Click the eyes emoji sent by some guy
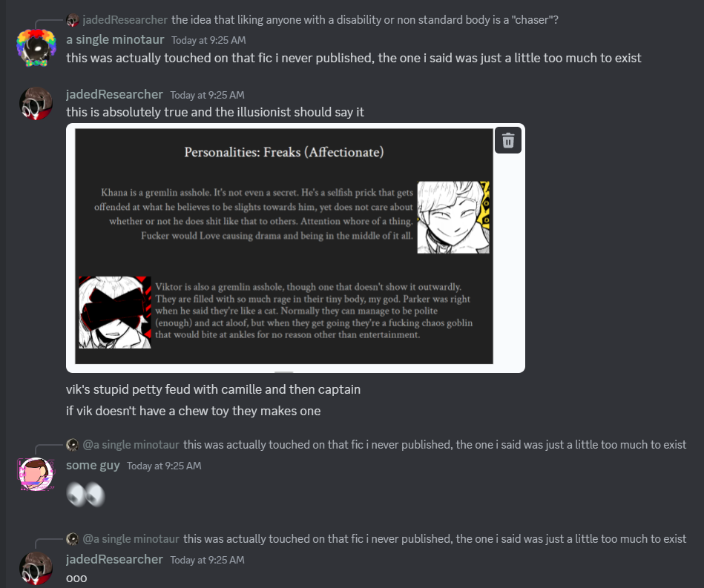Viewport: 704px width, 588px height. 85,495
